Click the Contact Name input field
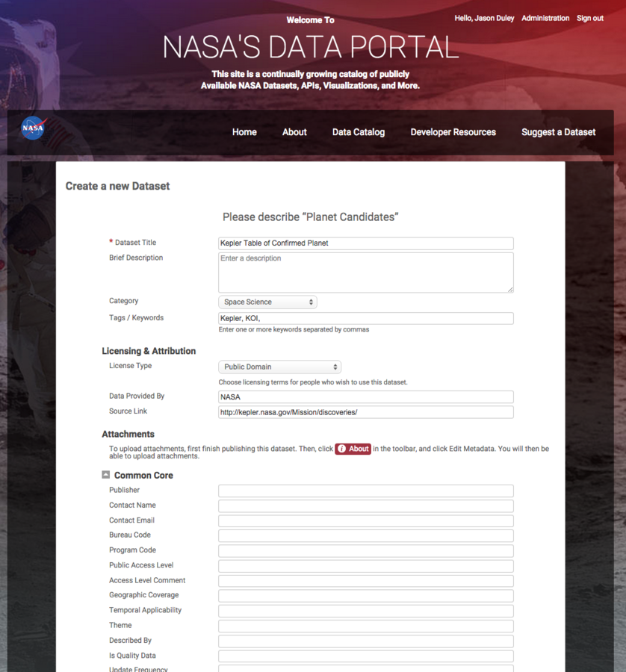 (x=366, y=506)
